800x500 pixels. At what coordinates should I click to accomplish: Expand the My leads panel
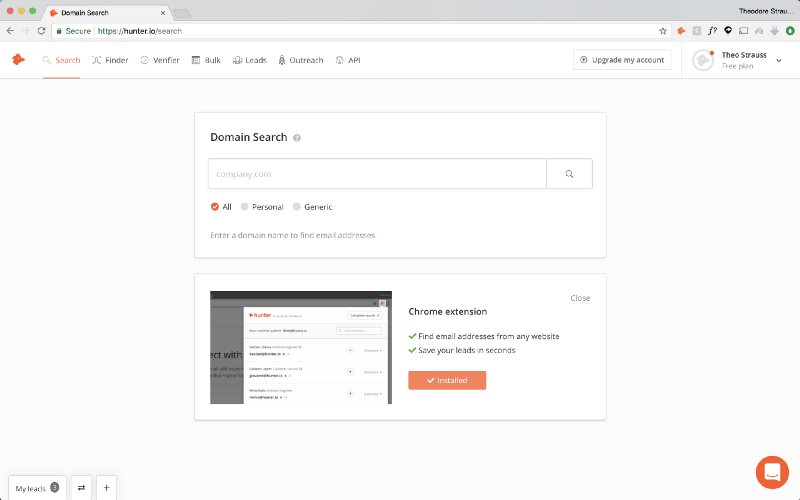click(x=37, y=488)
